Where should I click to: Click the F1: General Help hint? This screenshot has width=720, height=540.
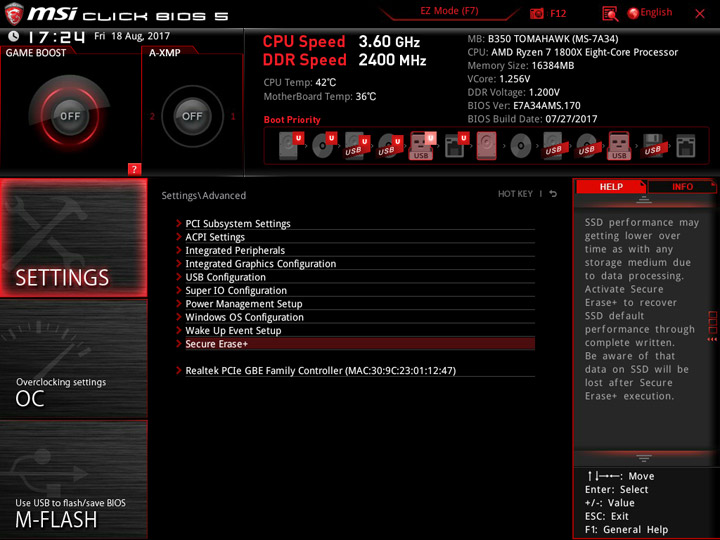tap(626, 529)
